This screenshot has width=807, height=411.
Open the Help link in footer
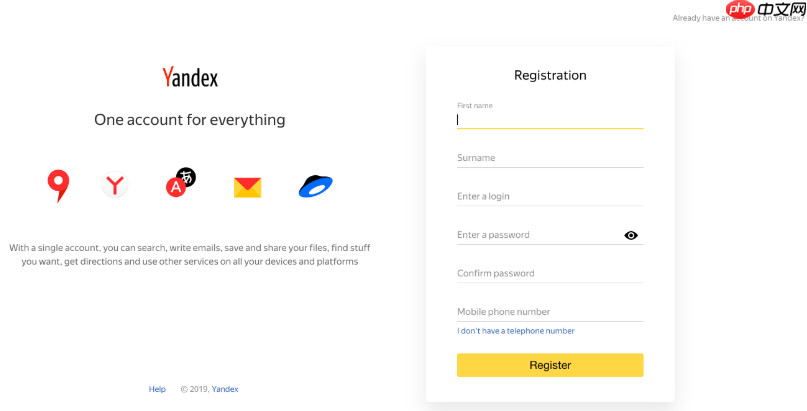tap(157, 389)
